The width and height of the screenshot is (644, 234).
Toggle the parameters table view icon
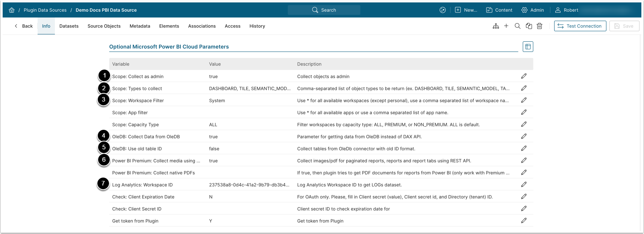point(528,47)
